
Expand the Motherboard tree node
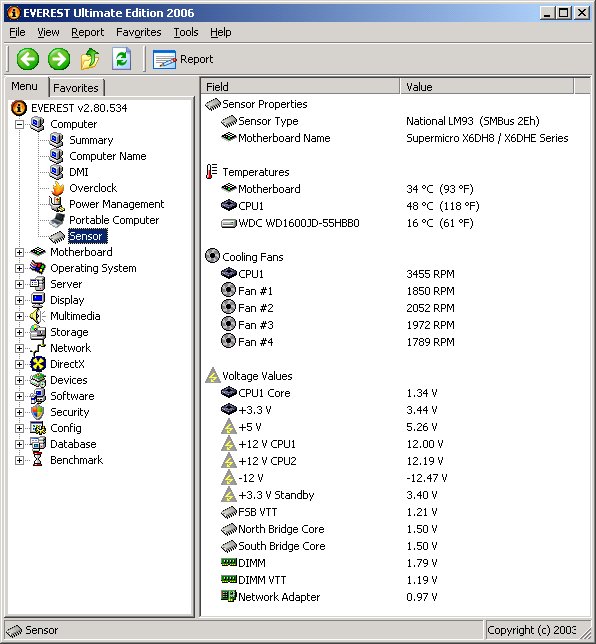click(19, 252)
